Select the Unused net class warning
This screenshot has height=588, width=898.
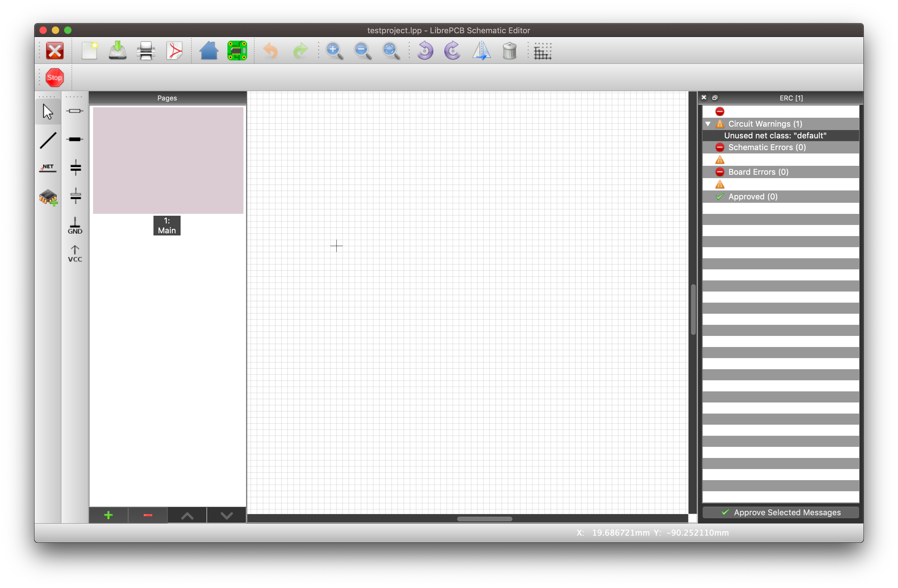pyautogui.click(x=775, y=136)
